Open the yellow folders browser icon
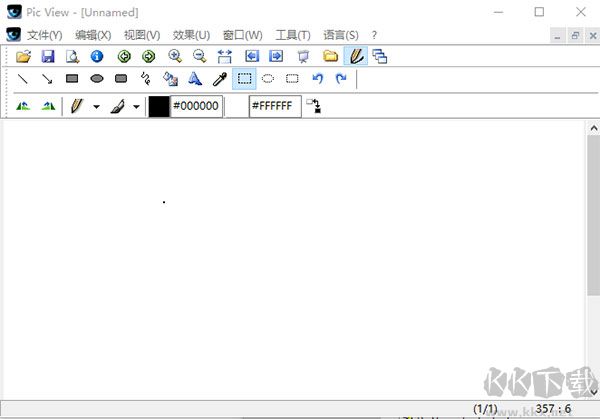Screen dimensions: 600x419 pyautogui.click(x=330, y=56)
